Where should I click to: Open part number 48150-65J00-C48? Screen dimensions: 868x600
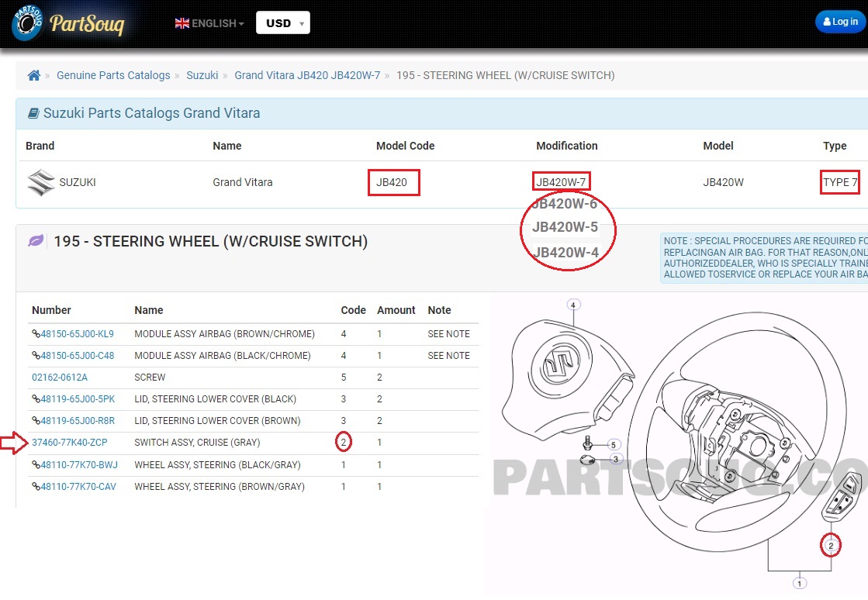click(x=78, y=356)
